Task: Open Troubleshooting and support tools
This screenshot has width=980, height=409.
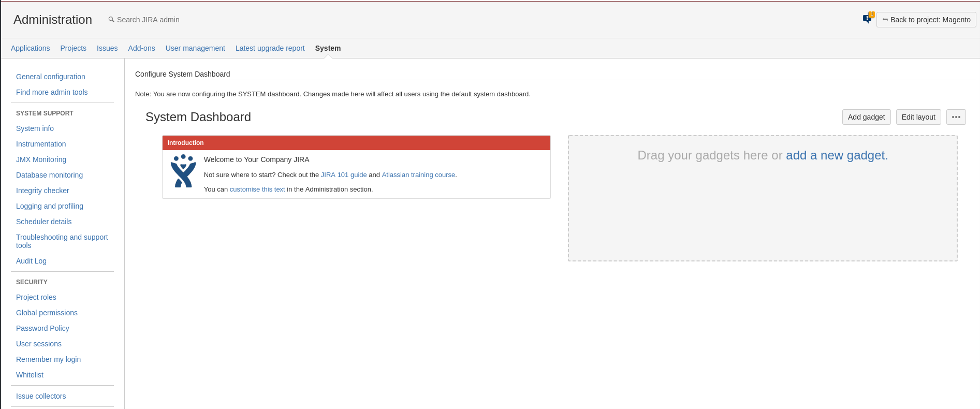Action: (62, 241)
